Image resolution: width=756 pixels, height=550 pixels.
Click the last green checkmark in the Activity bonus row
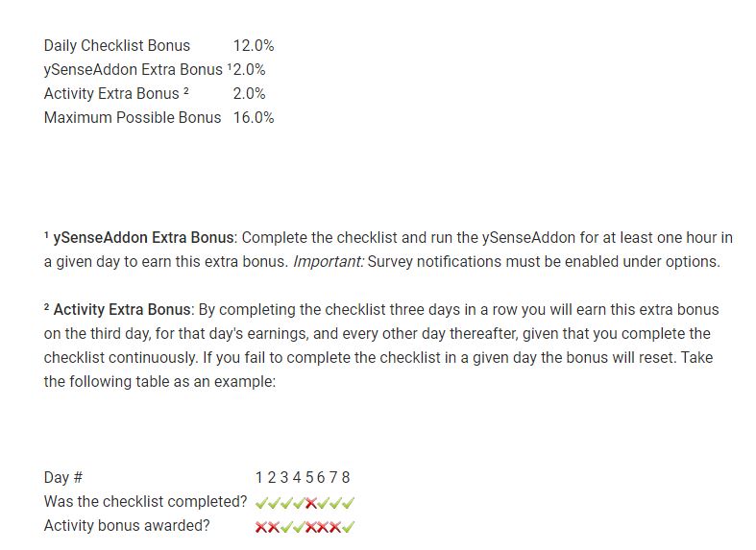(349, 526)
